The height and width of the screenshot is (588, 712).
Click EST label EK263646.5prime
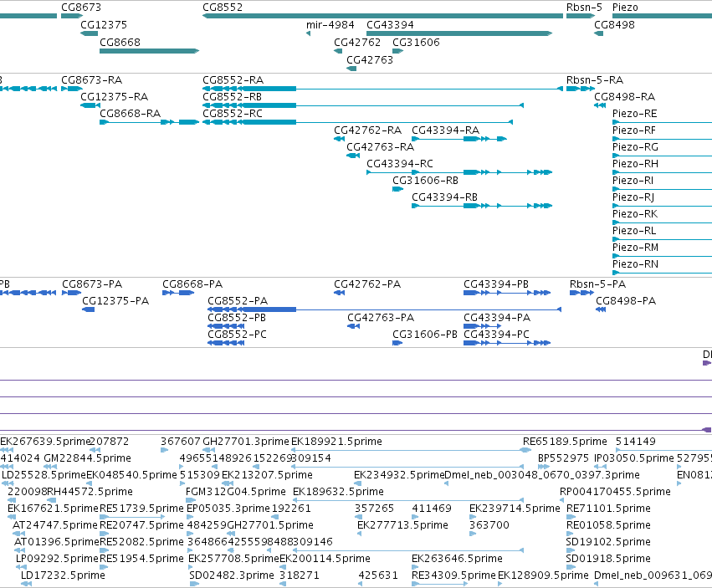(458, 559)
